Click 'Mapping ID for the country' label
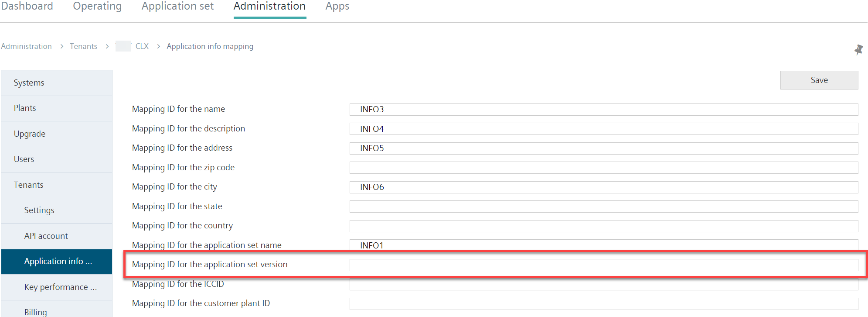The width and height of the screenshot is (868, 317). 182,226
